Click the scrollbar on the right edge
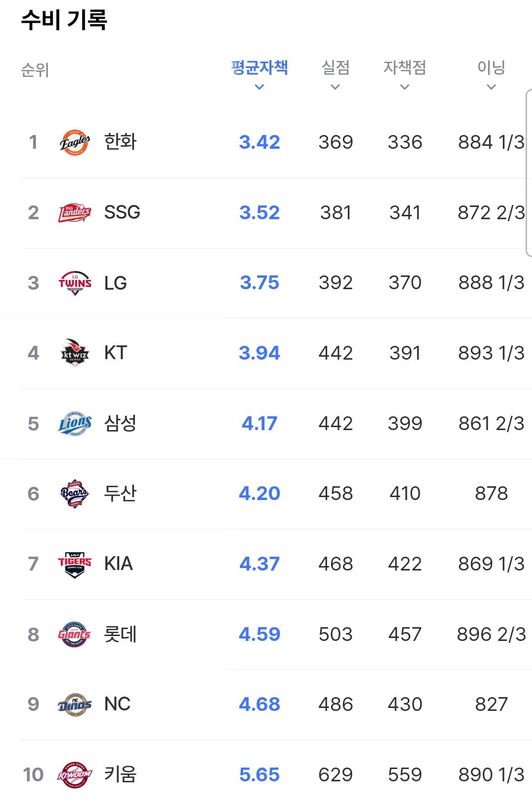The height and width of the screenshot is (805, 532). point(529,172)
